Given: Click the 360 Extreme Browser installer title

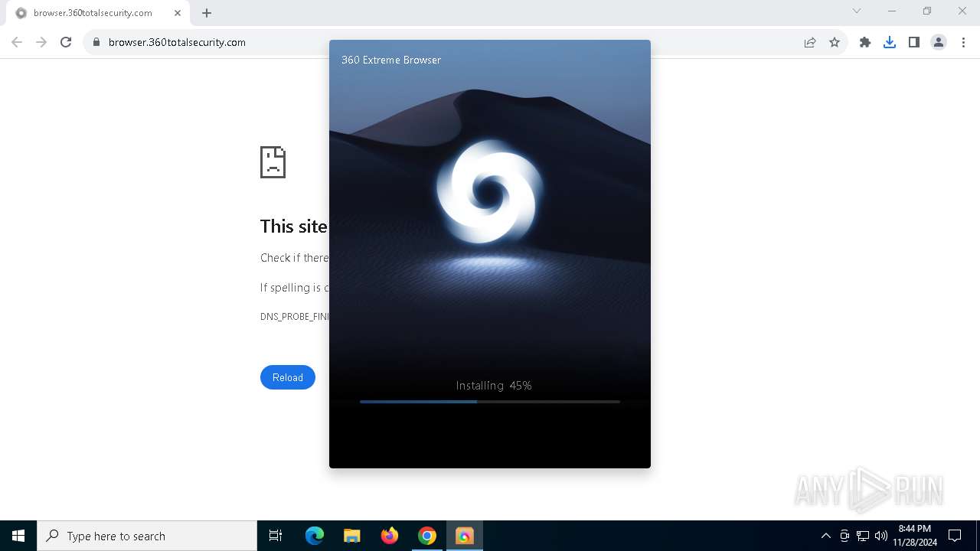Looking at the screenshot, I should point(391,60).
